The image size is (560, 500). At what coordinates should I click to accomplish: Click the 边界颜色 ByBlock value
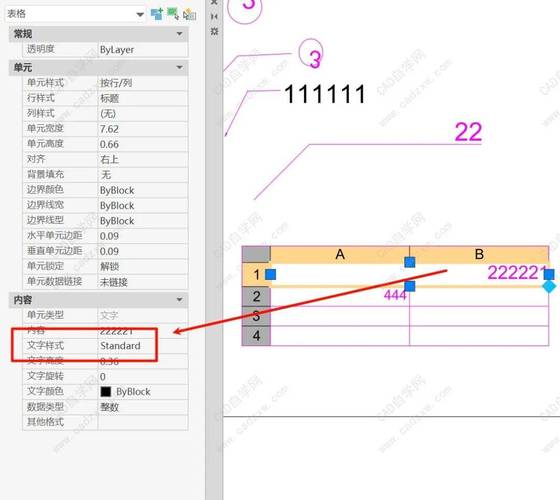(142, 190)
